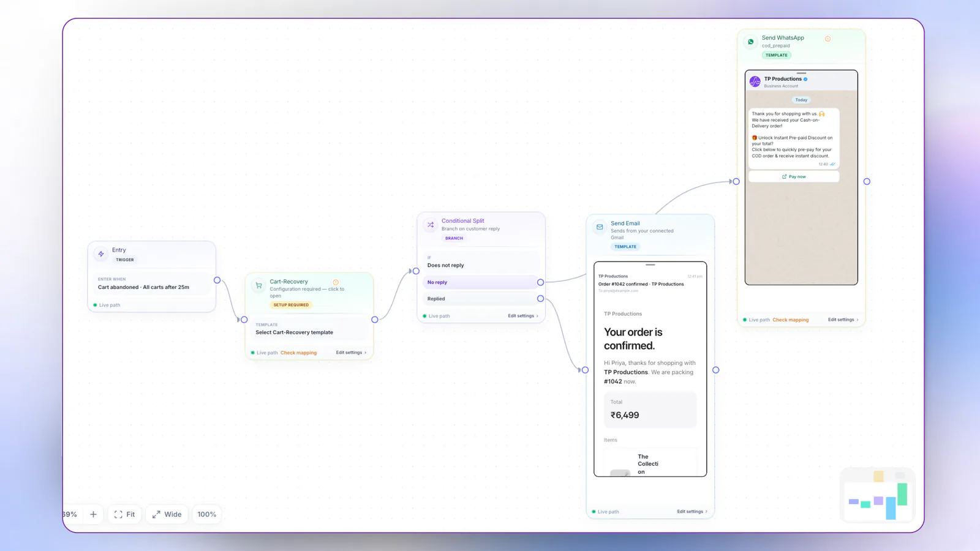The width and height of the screenshot is (980, 551).
Task: Reset zoom with the 100% button
Action: pyautogui.click(x=206, y=514)
